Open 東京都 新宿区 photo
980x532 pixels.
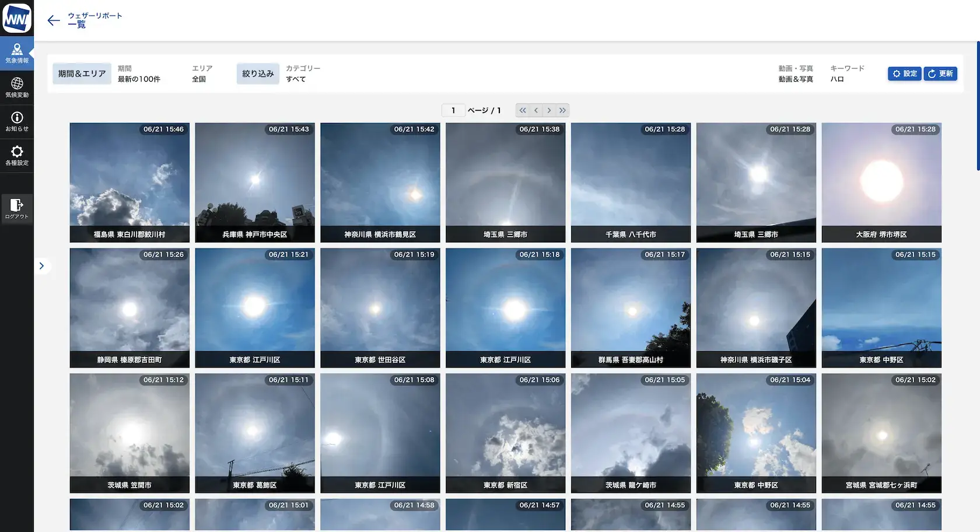(506, 433)
